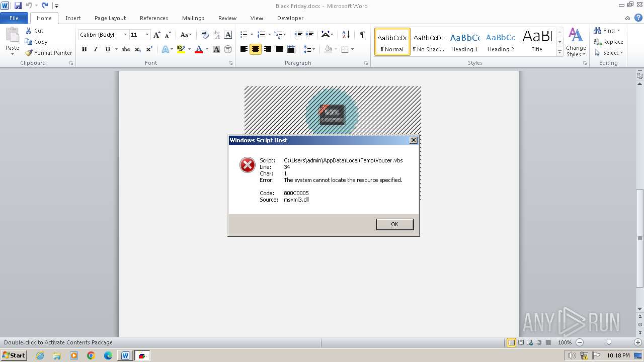This screenshot has width=644, height=362.
Task: Open Change Case dropdown
Action: click(186, 35)
